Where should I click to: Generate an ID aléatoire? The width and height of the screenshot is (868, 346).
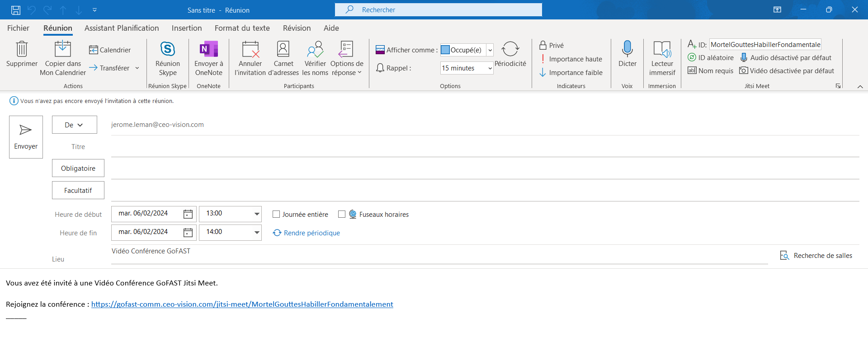(711, 57)
